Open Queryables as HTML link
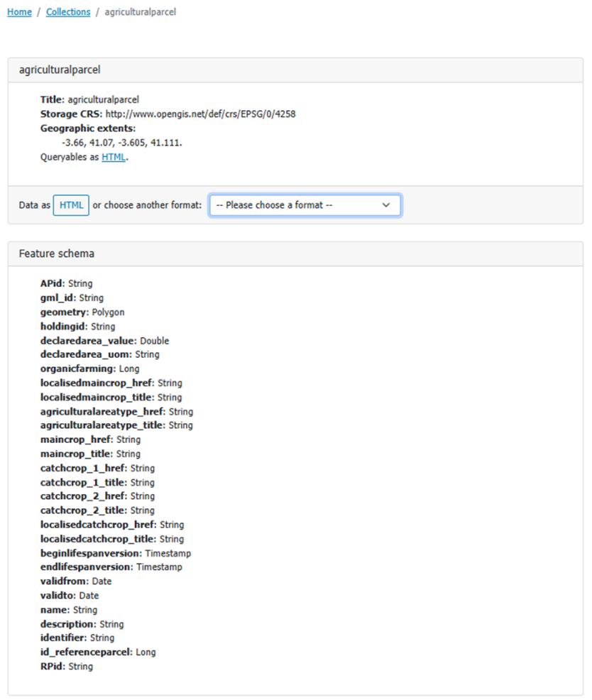The image size is (592, 700). 114,158
